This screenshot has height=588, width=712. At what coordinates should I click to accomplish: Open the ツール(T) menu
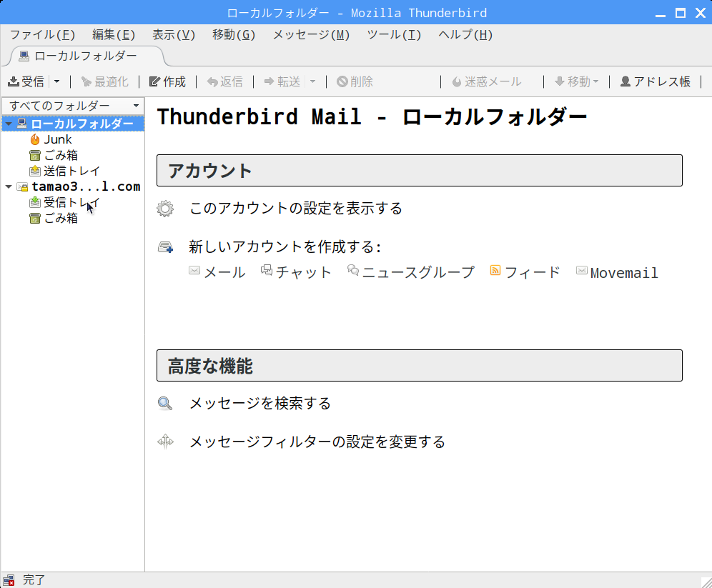(394, 35)
